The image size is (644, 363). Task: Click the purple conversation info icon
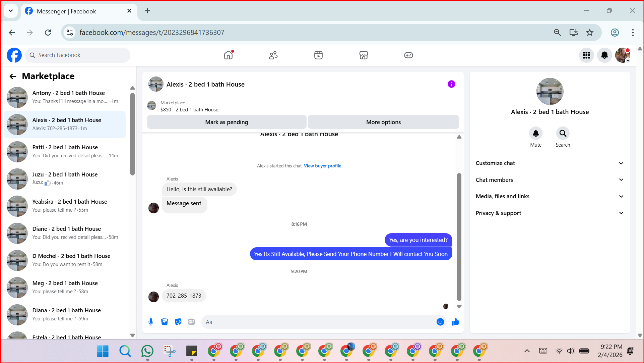(451, 84)
